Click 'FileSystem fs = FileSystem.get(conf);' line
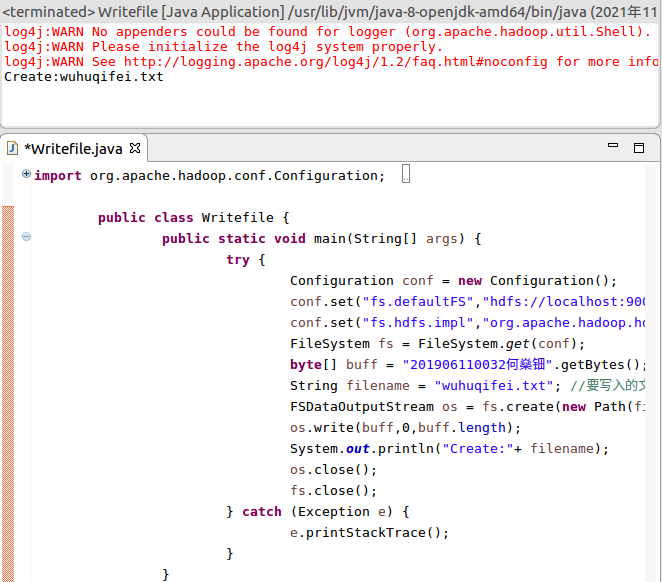Image resolution: width=662 pixels, height=582 pixels. [437, 344]
